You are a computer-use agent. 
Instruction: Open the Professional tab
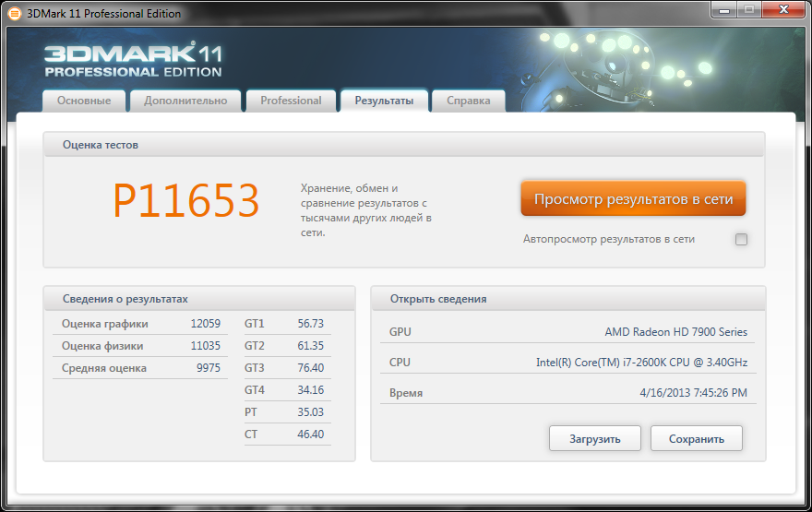point(291,101)
